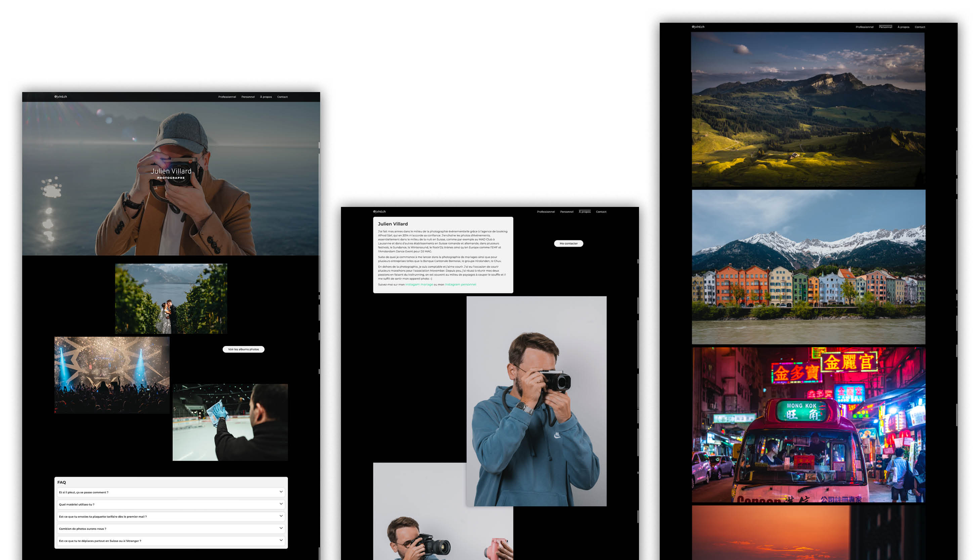Open the wedding couple vineyard photo thumbnail

(171, 298)
